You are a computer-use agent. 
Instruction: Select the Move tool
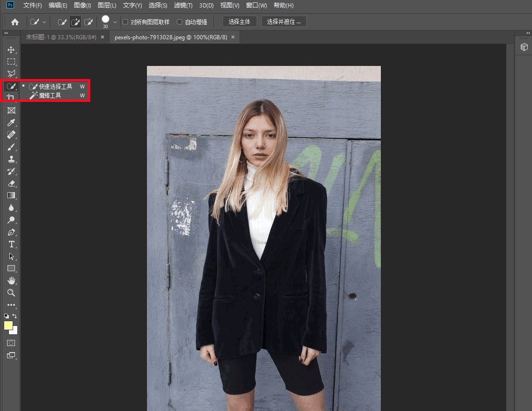(11, 50)
